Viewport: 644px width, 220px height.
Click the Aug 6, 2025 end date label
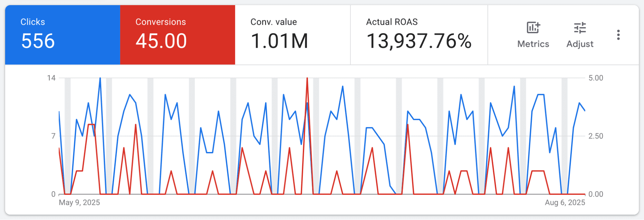tap(565, 203)
